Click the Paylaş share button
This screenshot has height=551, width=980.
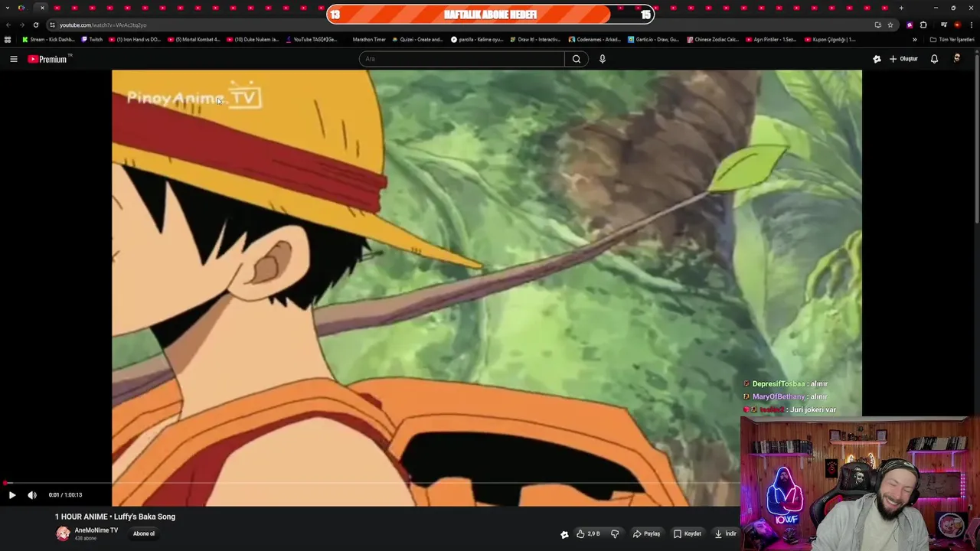647,533
